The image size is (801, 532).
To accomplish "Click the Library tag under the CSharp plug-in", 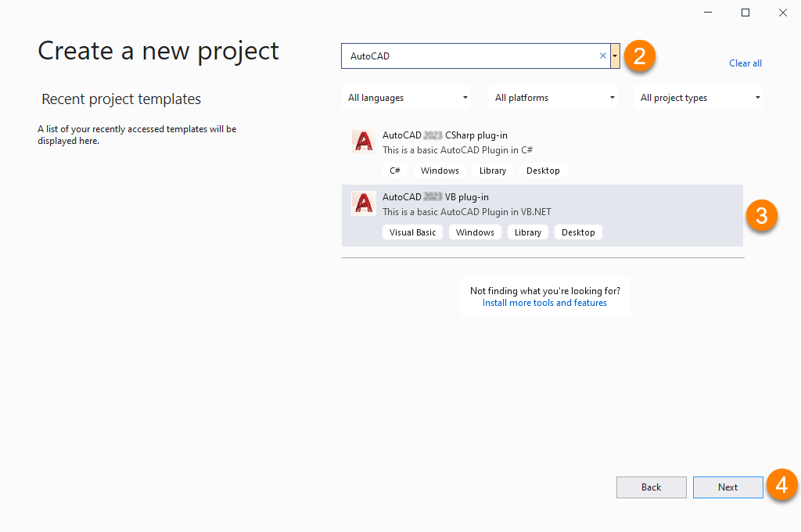I will pos(493,171).
